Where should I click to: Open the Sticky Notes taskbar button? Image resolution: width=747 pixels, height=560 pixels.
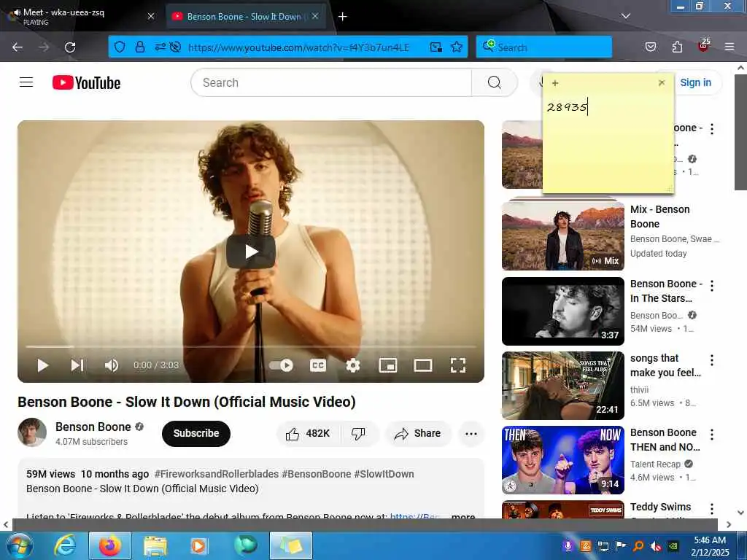point(291,545)
